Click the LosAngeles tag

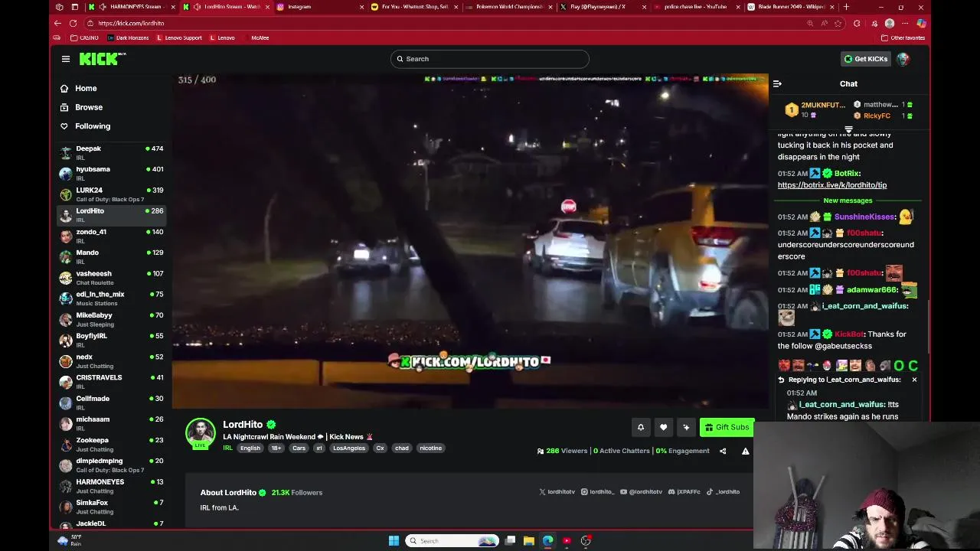(x=349, y=448)
